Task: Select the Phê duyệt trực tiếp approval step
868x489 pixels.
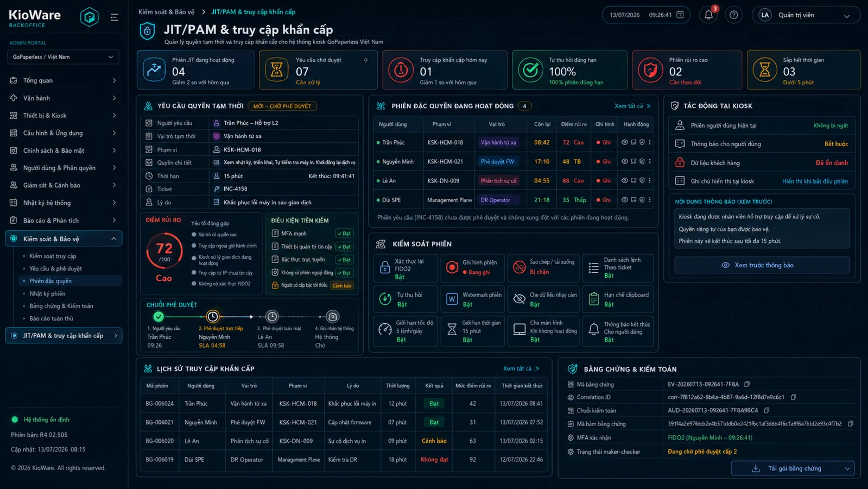Action: (x=213, y=316)
